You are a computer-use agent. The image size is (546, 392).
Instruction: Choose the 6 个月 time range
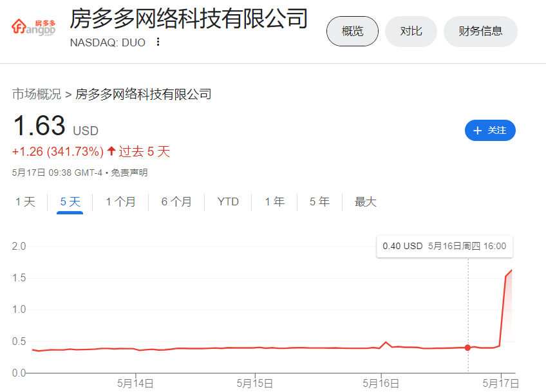[176, 201]
